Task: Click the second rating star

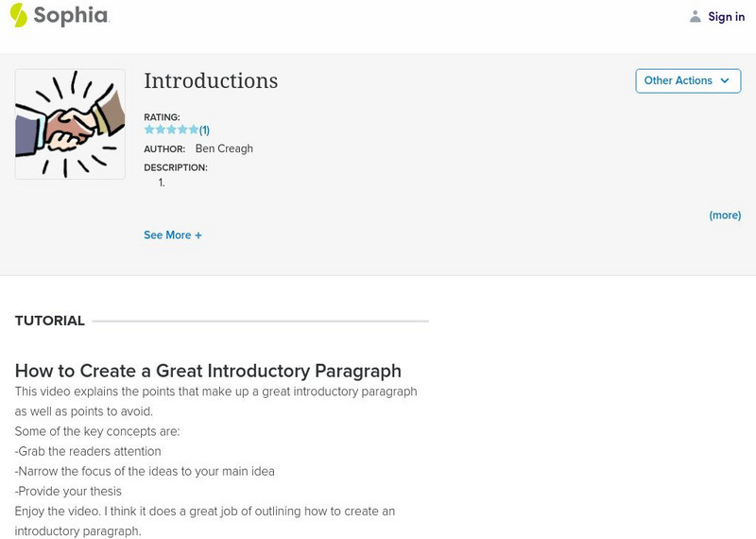Action: point(160,130)
